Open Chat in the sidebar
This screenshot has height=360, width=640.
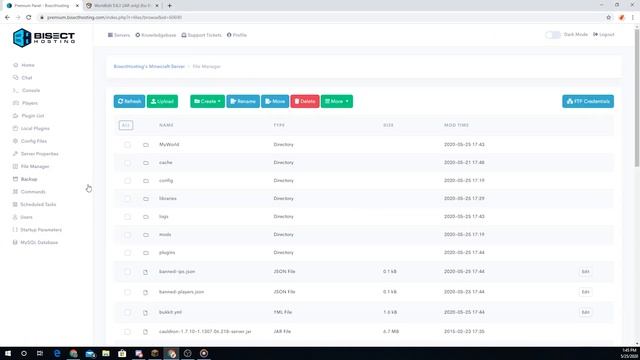22,78
